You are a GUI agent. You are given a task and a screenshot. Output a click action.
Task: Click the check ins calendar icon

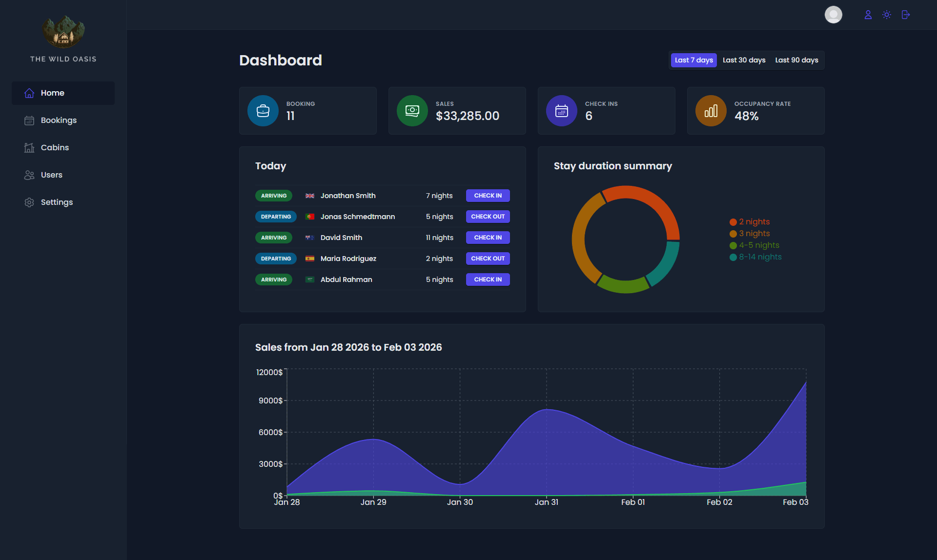tap(562, 111)
